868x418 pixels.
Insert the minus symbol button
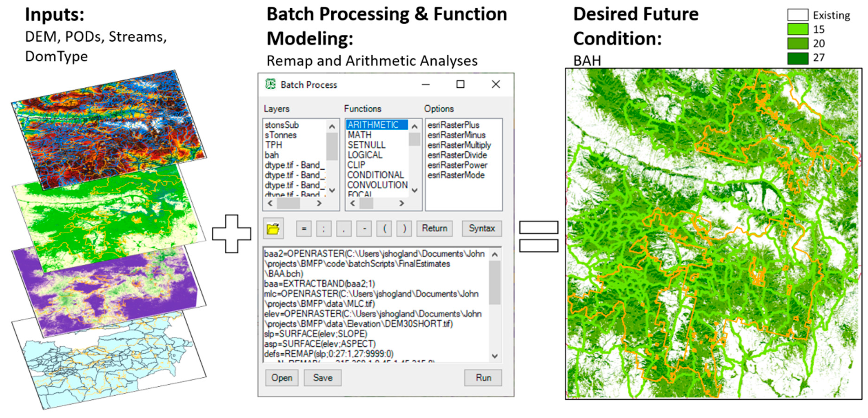coord(364,229)
